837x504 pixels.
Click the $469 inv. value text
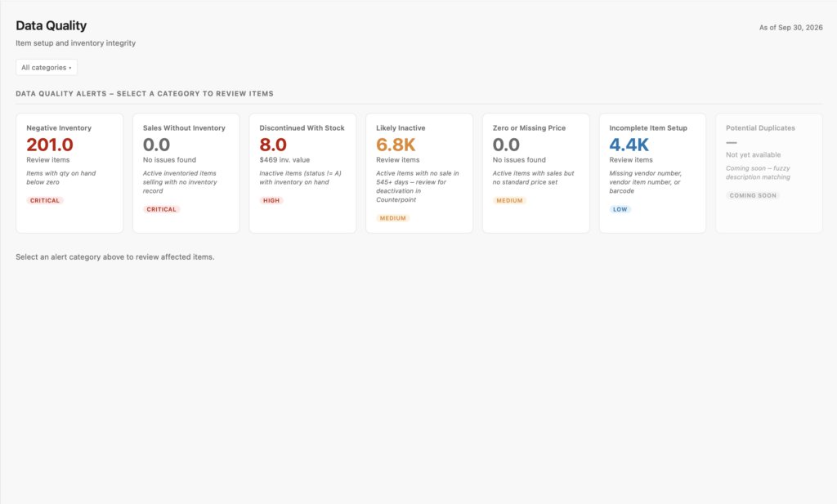284,159
